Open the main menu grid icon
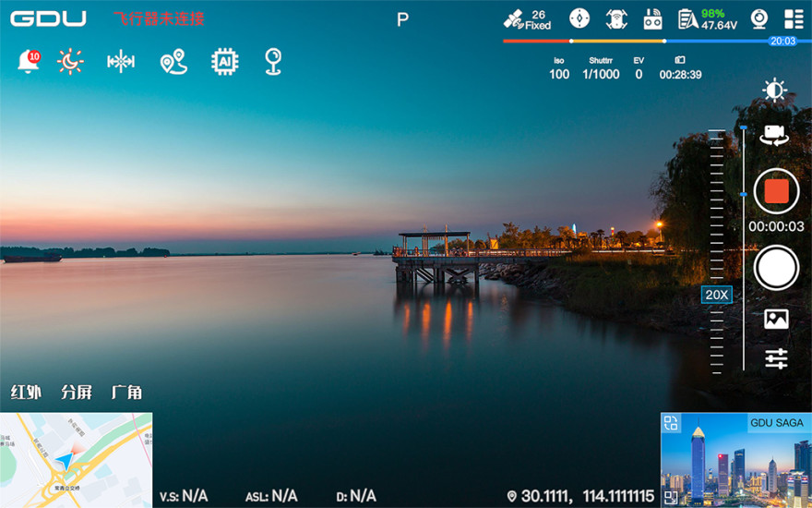Image resolution: width=812 pixels, height=508 pixels. 794,19
